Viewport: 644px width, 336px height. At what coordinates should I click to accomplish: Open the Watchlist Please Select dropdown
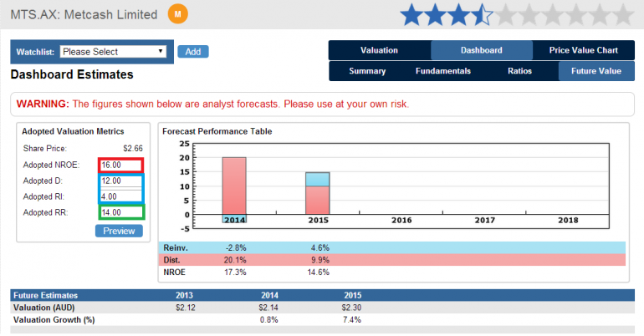[x=113, y=52]
